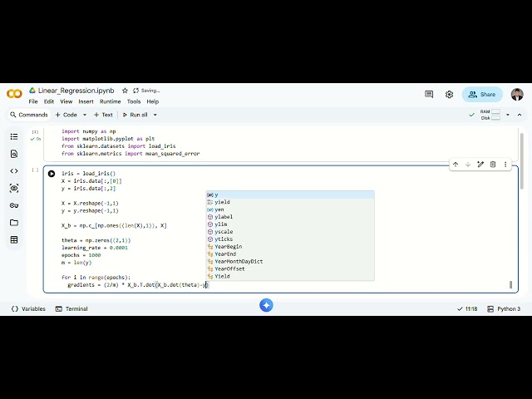Run the current code cell

[x=52, y=174]
